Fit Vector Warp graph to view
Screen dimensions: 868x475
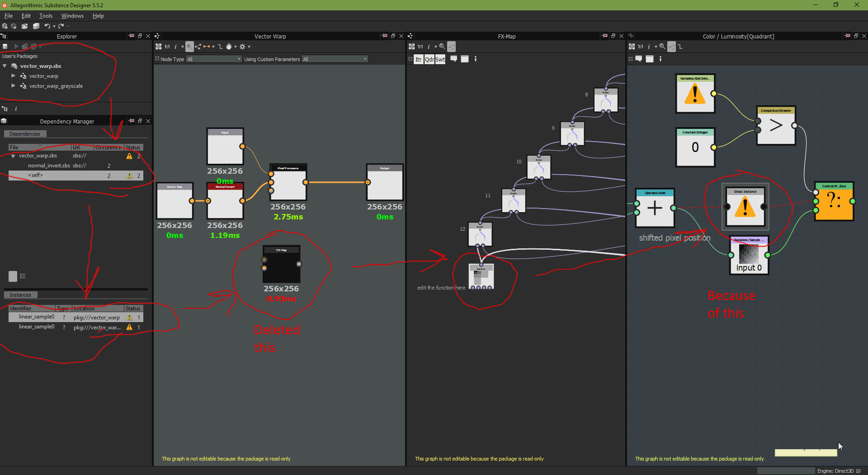coord(159,47)
